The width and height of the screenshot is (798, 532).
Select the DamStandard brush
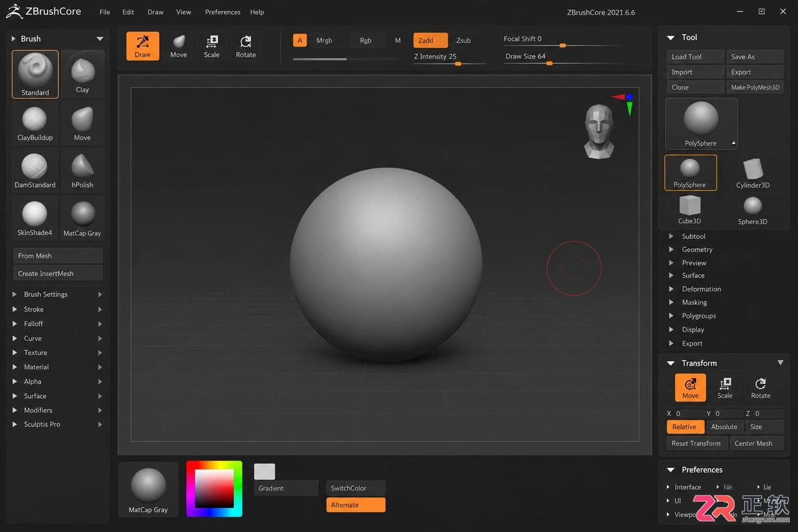point(35,171)
